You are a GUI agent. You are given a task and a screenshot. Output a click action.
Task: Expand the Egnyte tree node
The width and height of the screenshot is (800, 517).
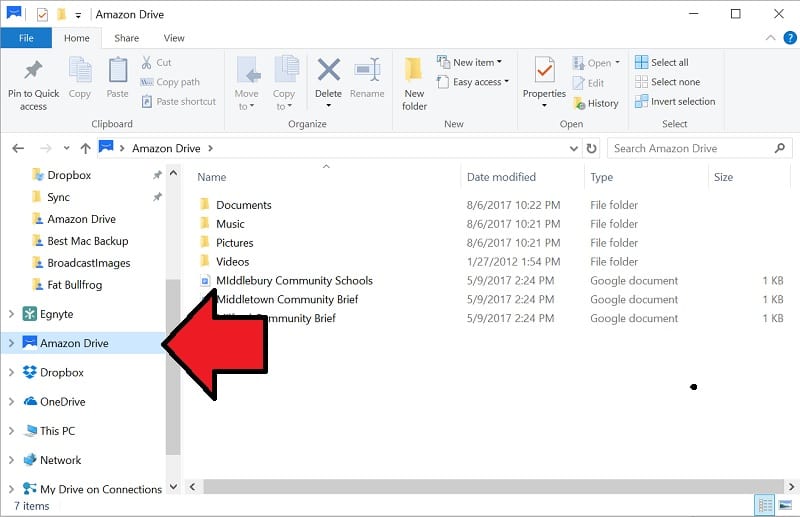[11, 314]
